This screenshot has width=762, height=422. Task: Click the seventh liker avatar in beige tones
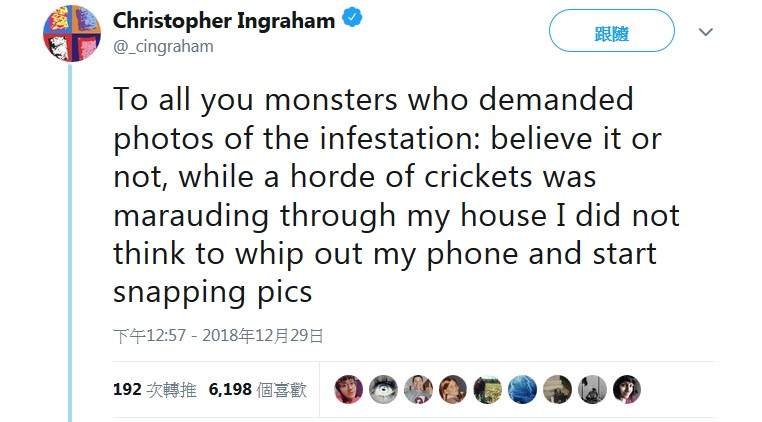click(x=557, y=390)
